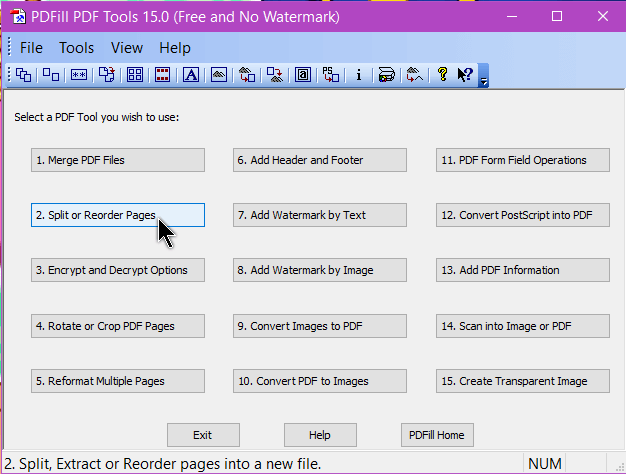The height and width of the screenshot is (474, 626).
Task: Click 'Select a PDF Tool you wish to use' label
Action: (97, 117)
